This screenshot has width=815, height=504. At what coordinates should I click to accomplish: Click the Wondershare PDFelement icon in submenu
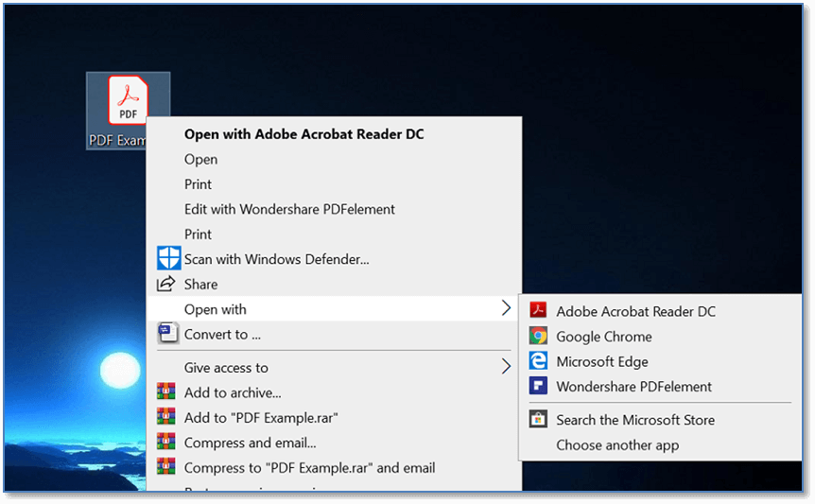(x=538, y=386)
